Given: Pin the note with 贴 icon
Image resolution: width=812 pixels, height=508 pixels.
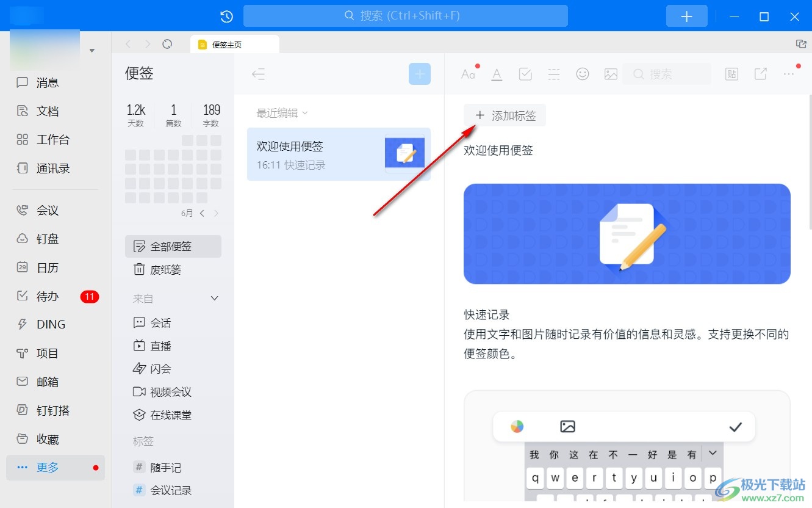Looking at the screenshot, I should (x=731, y=74).
